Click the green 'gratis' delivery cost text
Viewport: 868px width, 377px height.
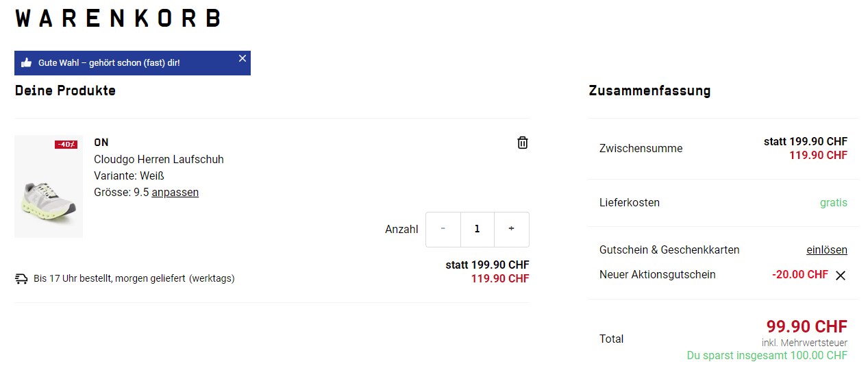(833, 203)
